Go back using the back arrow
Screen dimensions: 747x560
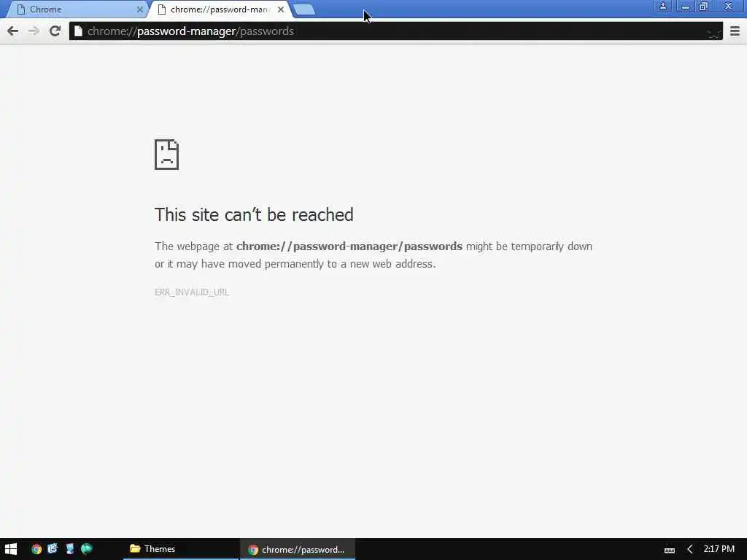pyautogui.click(x=13, y=31)
